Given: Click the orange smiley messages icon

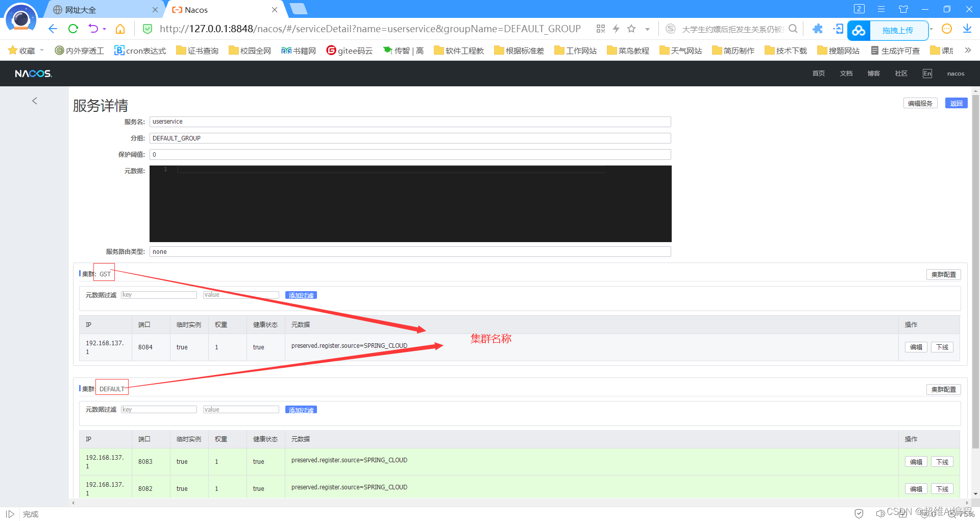Looking at the screenshot, I should [x=947, y=29].
